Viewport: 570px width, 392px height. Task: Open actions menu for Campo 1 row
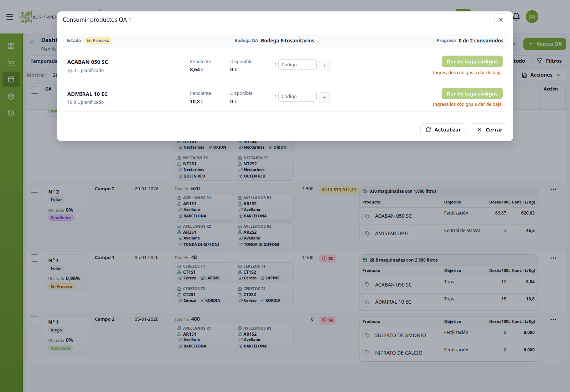(x=553, y=258)
